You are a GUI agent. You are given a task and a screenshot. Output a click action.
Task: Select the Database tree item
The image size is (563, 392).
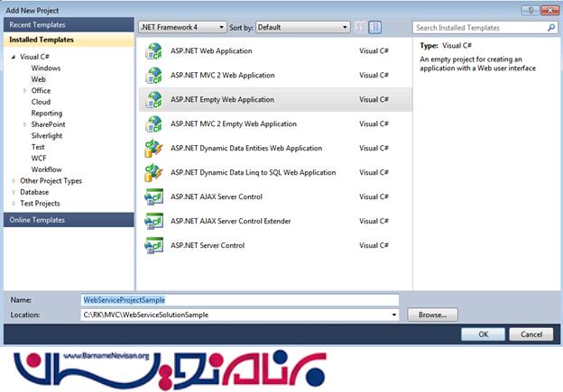tap(34, 192)
